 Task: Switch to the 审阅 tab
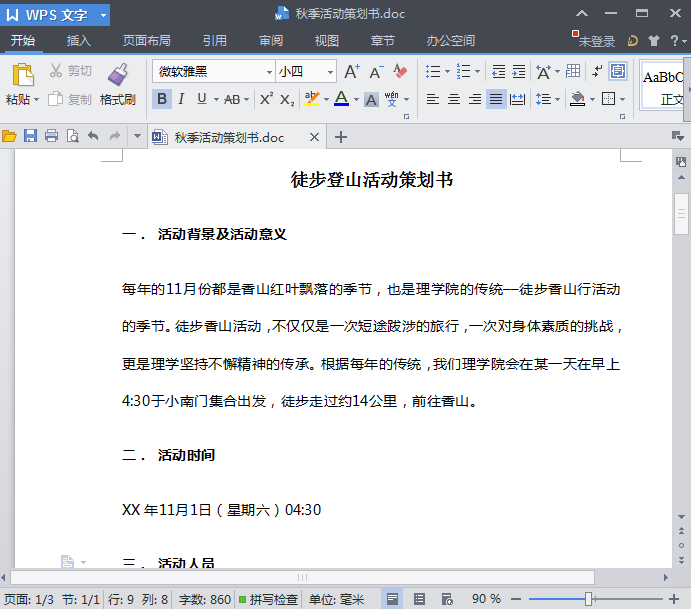click(x=271, y=41)
